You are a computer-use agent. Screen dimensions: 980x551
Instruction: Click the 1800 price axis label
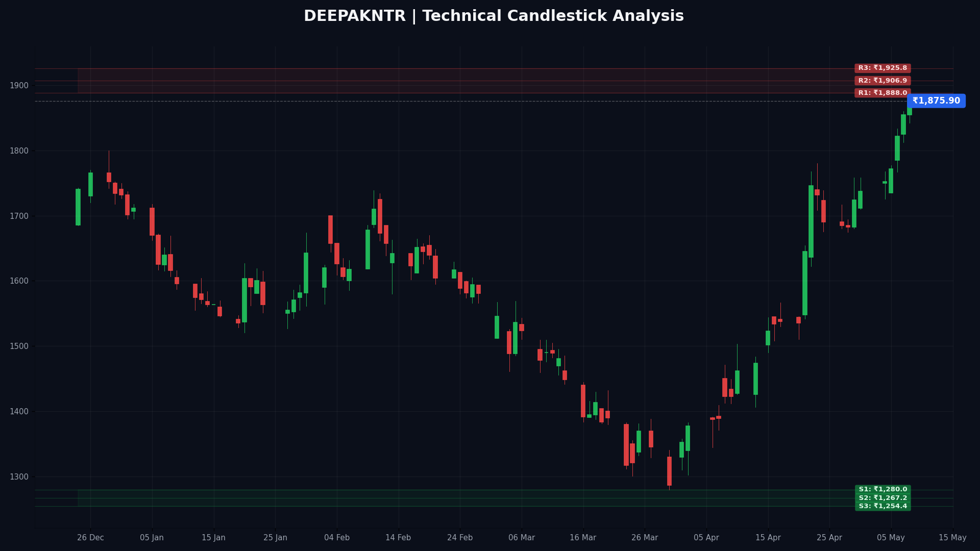point(19,151)
